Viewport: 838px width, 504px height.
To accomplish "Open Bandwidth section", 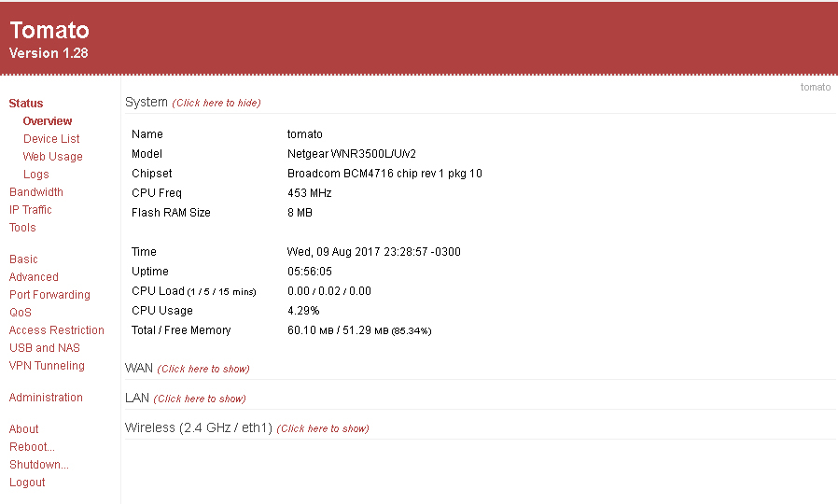I will [35, 191].
